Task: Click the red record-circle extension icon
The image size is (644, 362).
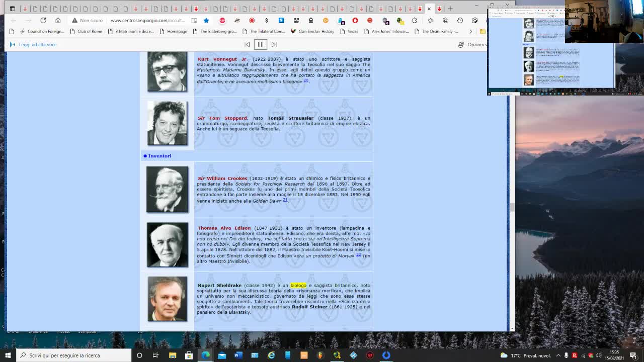Action: click(252, 20)
